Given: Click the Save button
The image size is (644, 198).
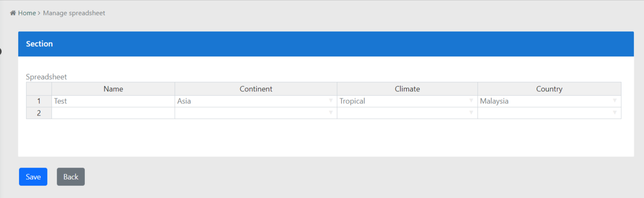Looking at the screenshot, I should tap(33, 177).
